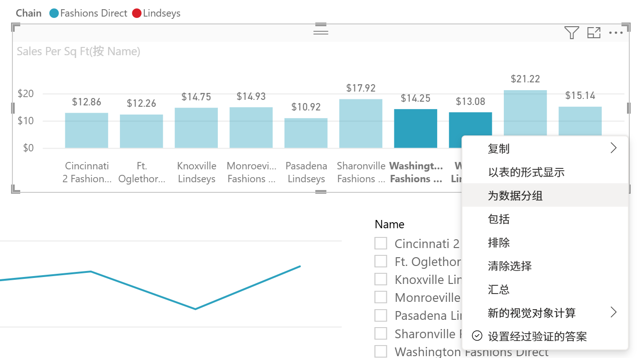Open the filter icon on the chart visual
The height and width of the screenshot is (358, 644).
click(571, 33)
